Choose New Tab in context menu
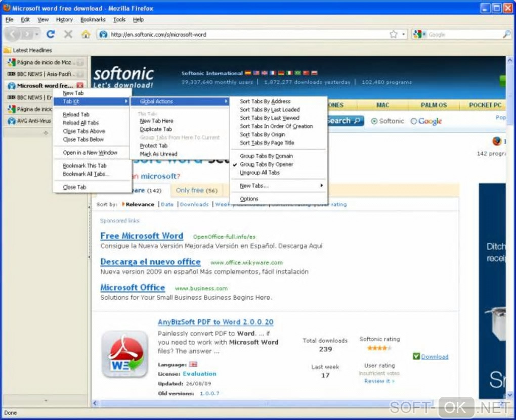516x420 pixels. pos(92,93)
